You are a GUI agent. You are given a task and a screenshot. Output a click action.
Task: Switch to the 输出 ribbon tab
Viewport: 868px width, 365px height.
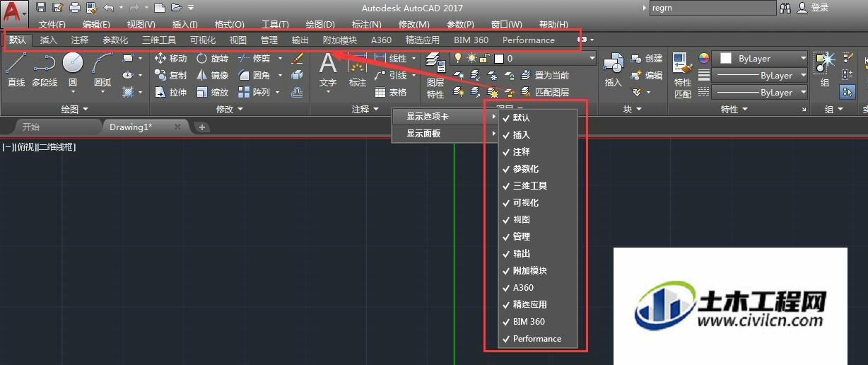tap(300, 40)
